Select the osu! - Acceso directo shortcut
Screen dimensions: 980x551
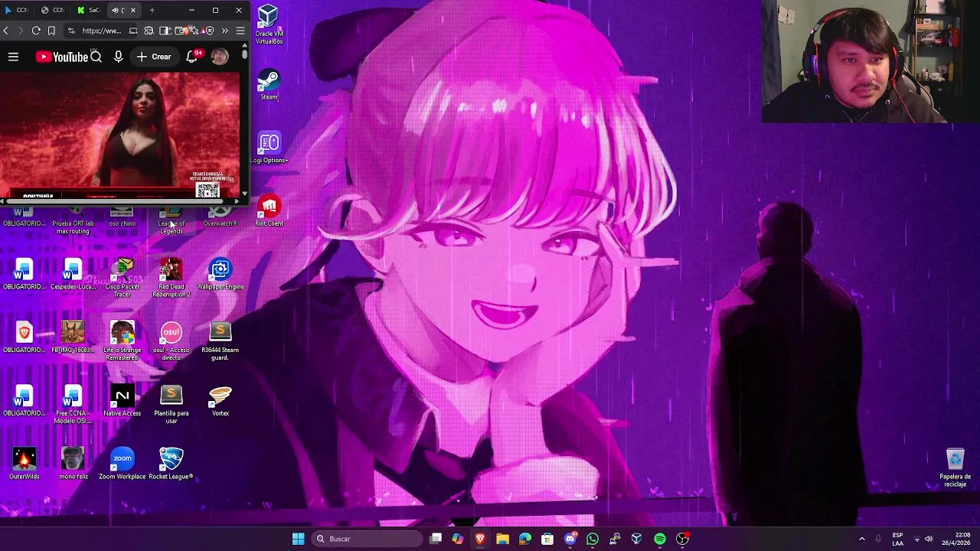tap(171, 341)
